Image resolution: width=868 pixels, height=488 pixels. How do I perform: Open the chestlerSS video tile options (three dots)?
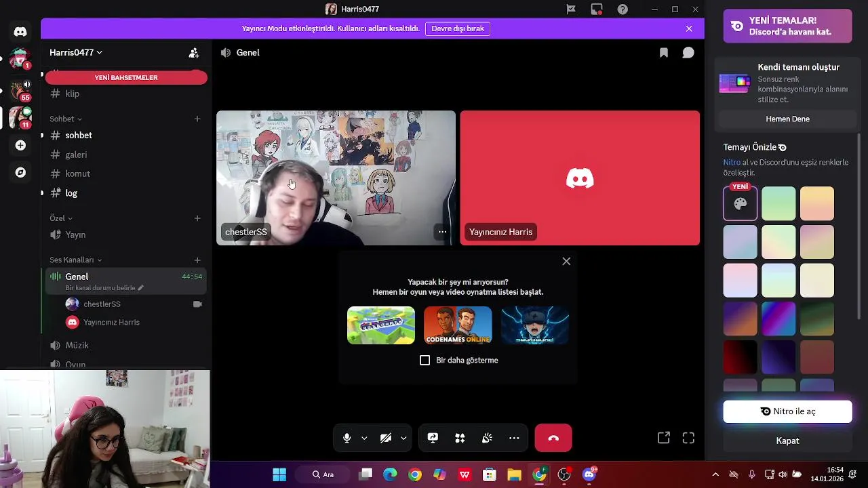point(442,232)
